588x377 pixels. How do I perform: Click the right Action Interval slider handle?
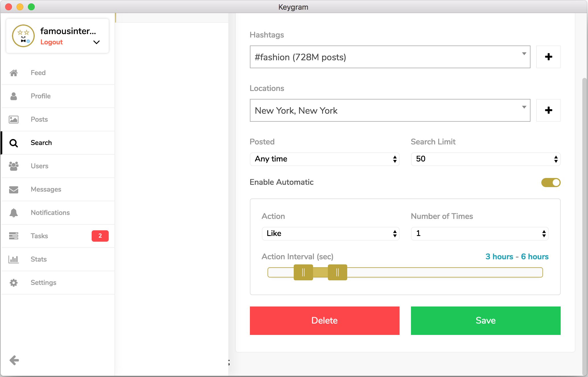coord(337,272)
